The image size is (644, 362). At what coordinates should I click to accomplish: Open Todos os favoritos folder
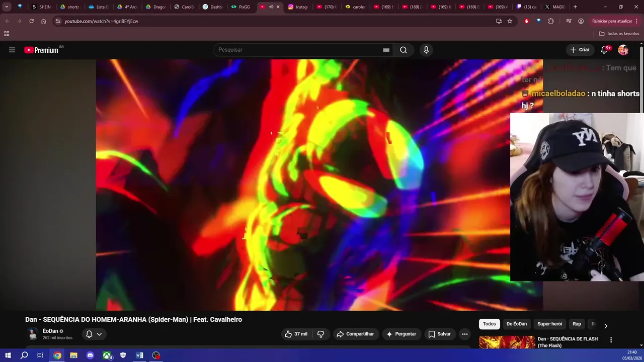tap(619, 34)
